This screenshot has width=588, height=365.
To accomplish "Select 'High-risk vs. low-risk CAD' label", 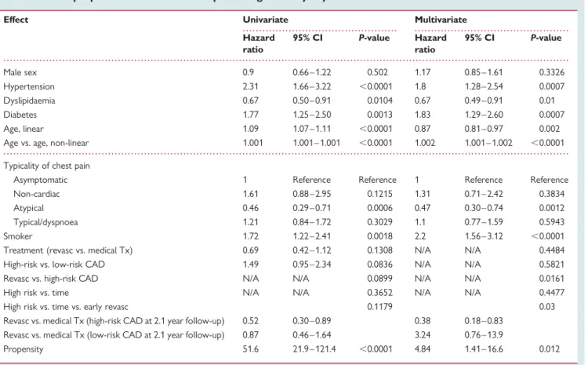I will (54, 265).
